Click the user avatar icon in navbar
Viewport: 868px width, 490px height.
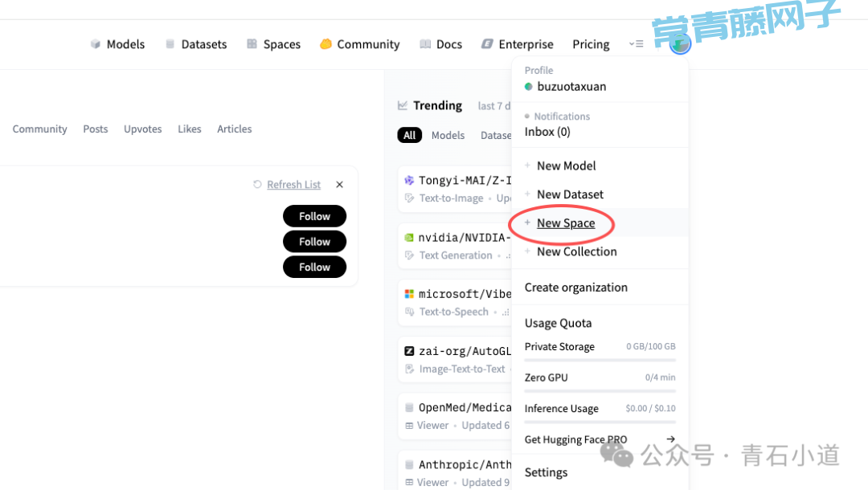click(x=680, y=44)
